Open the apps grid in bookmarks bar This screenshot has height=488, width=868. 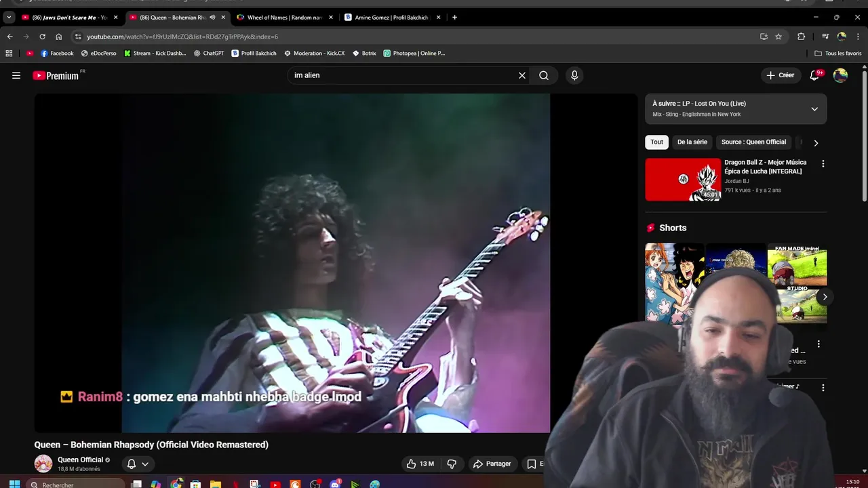pos(9,53)
